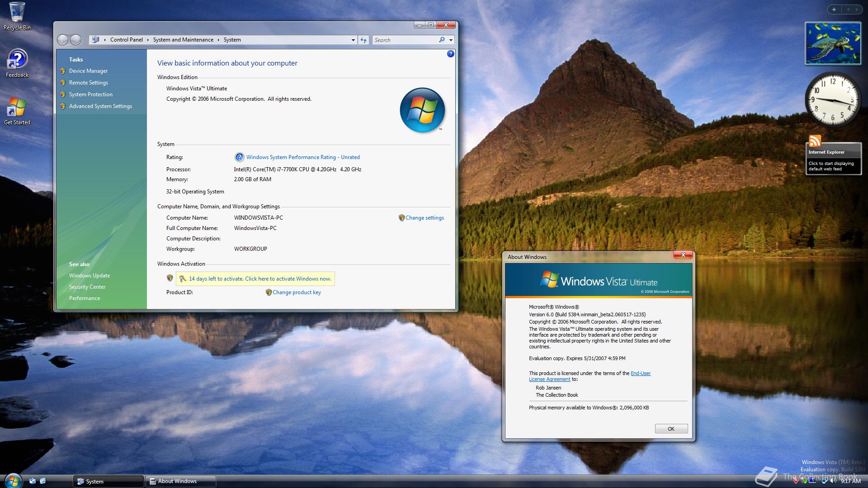Expand arrow after System and Maintenance breadcrumb
The height and width of the screenshot is (488, 868).
(218, 40)
